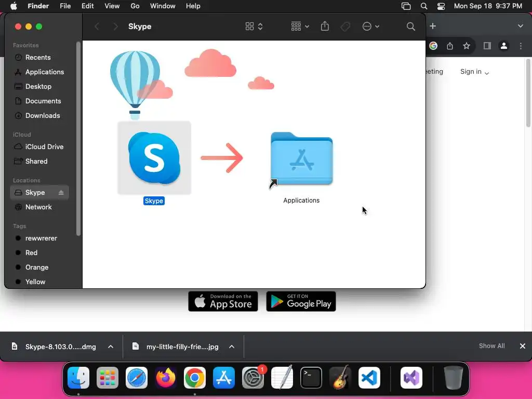This screenshot has width=532, height=399.
Task: Toggle Chrome side panel icon
Action: [487, 46]
